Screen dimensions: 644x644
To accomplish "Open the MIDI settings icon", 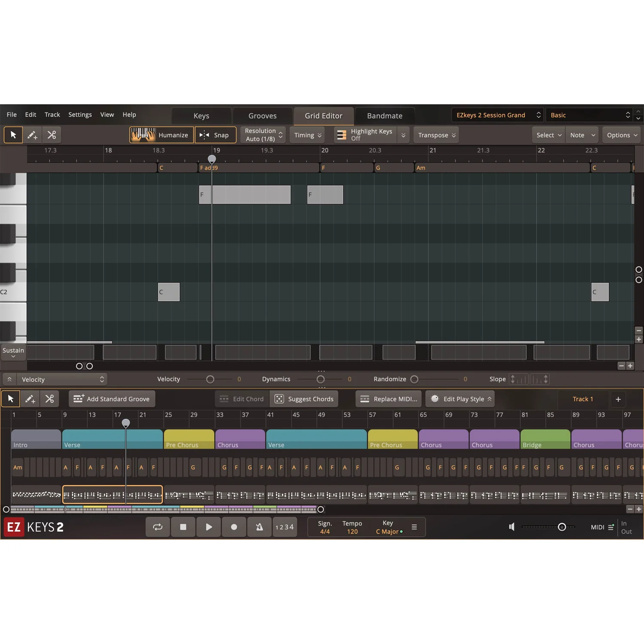I will pos(611,527).
